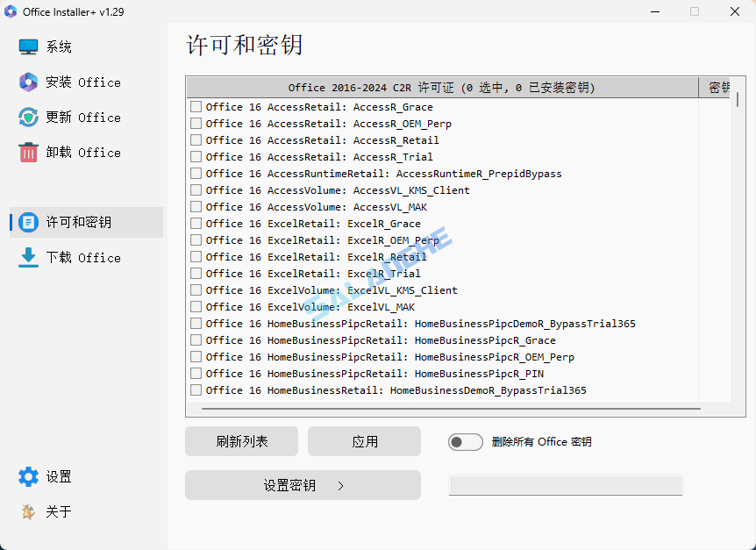
Task: Select the 系统 (System) sidebar icon
Action: (27, 46)
